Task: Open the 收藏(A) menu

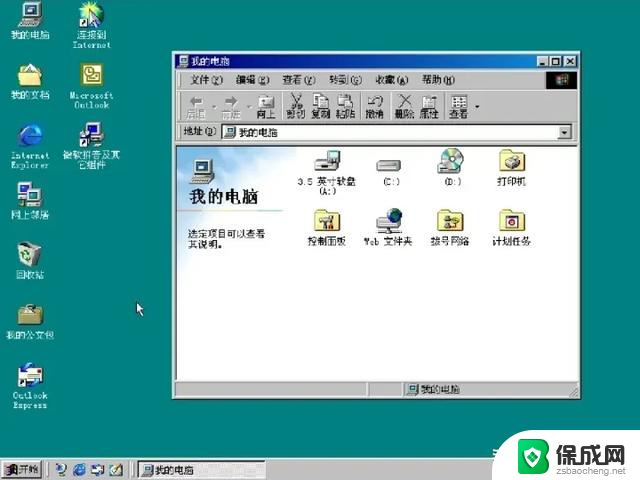Action: point(392,80)
